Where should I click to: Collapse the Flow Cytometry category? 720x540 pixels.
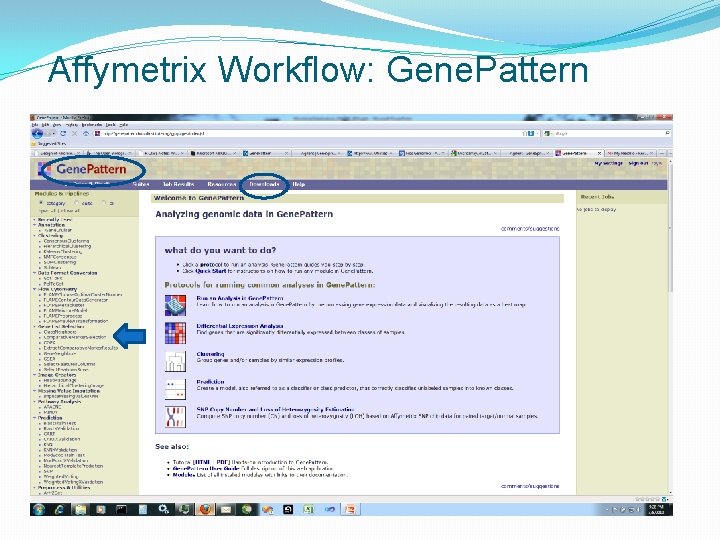[x=35, y=289]
